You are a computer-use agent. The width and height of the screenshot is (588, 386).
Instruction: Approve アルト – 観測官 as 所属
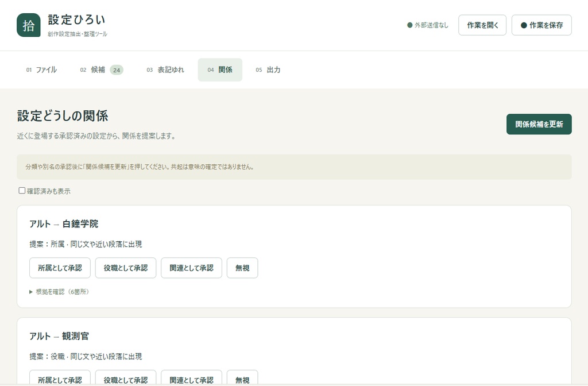60,378
